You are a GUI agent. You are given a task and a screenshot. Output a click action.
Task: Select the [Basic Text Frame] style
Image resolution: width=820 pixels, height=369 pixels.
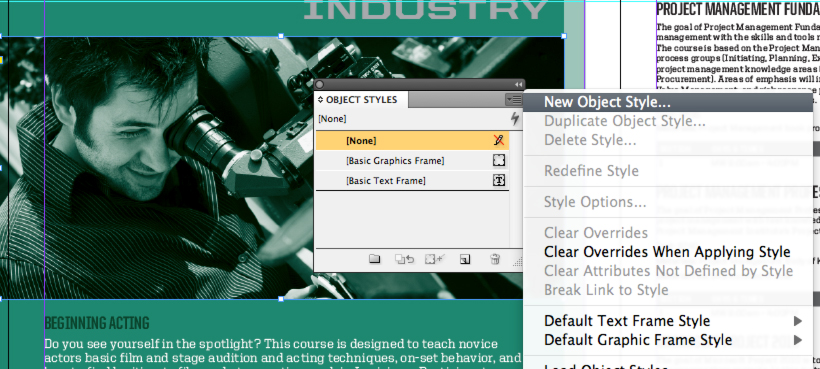click(x=412, y=181)
